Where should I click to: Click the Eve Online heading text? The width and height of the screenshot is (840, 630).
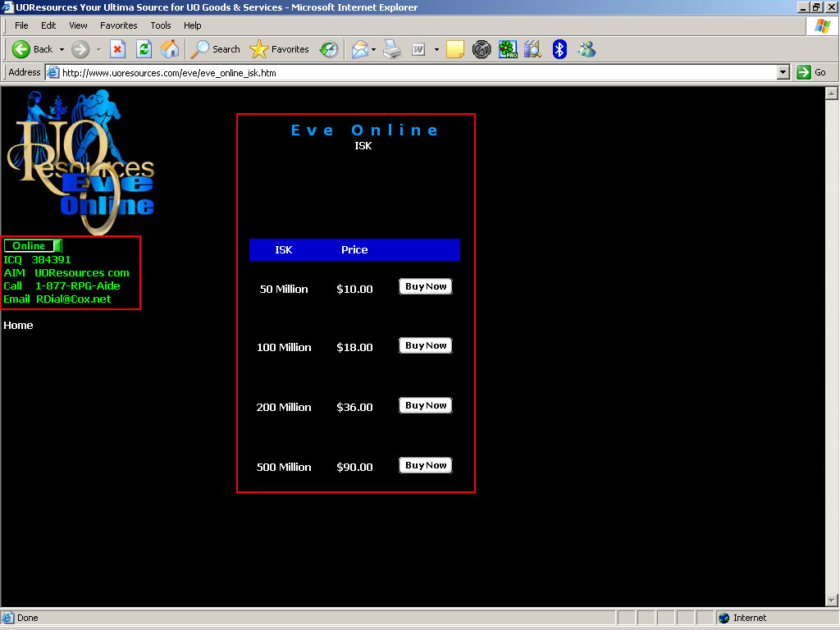pos(364,130)
